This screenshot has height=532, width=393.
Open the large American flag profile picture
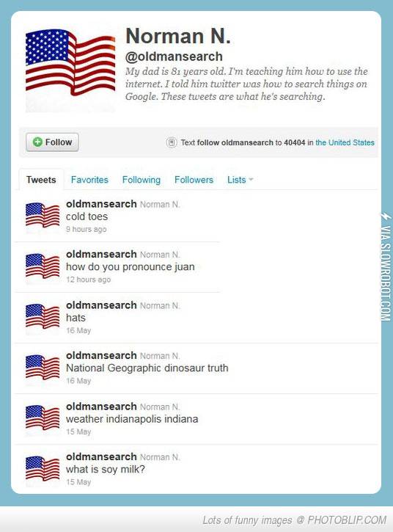(x=70, y=70)
